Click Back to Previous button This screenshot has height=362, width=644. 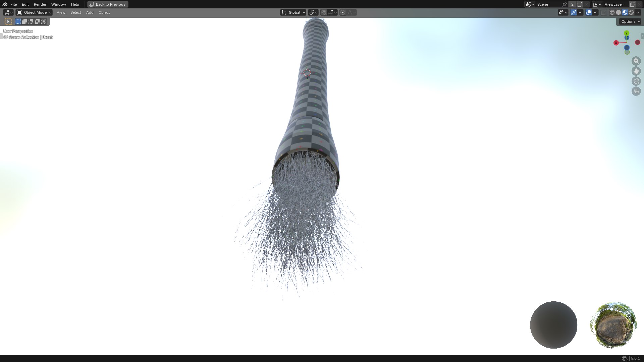[x=108, y=4]
